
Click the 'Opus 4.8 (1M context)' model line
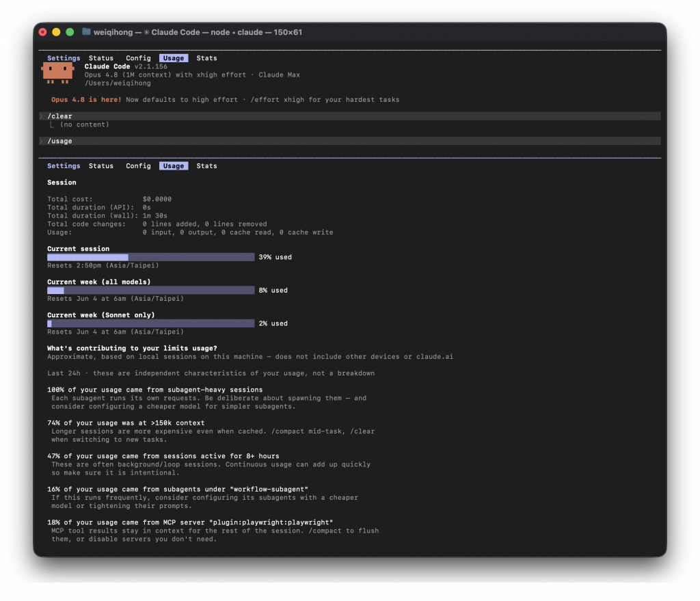[192, 75]
